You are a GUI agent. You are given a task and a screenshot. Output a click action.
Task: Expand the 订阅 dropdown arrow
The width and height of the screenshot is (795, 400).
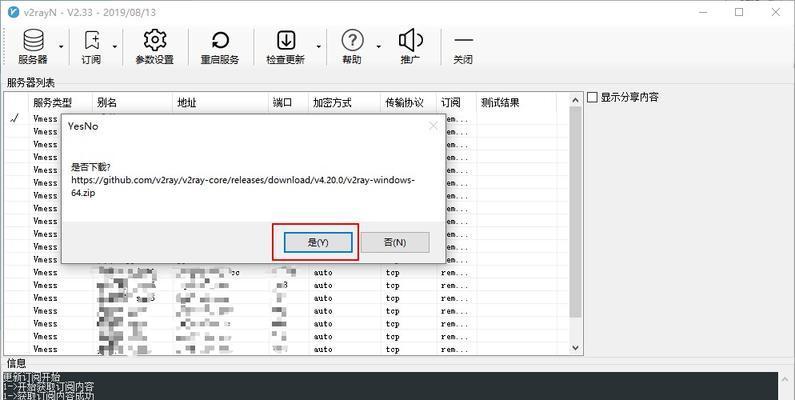(x=115, y=47)
